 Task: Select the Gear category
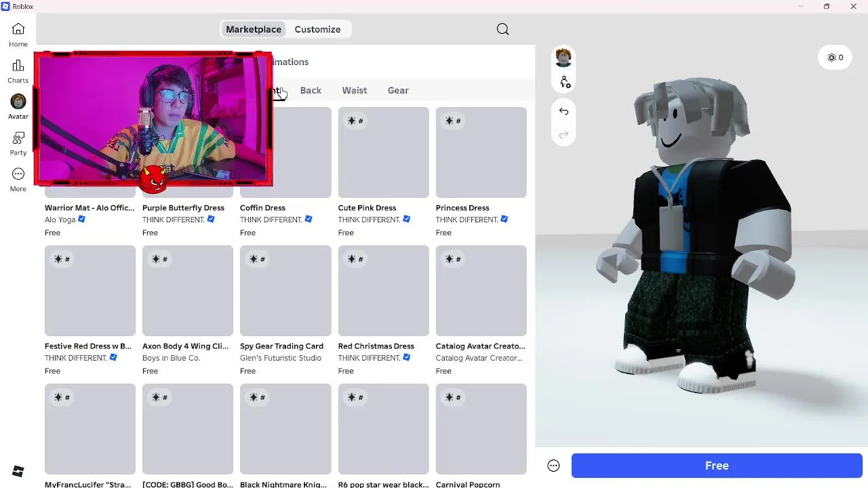tap(398, 90)
